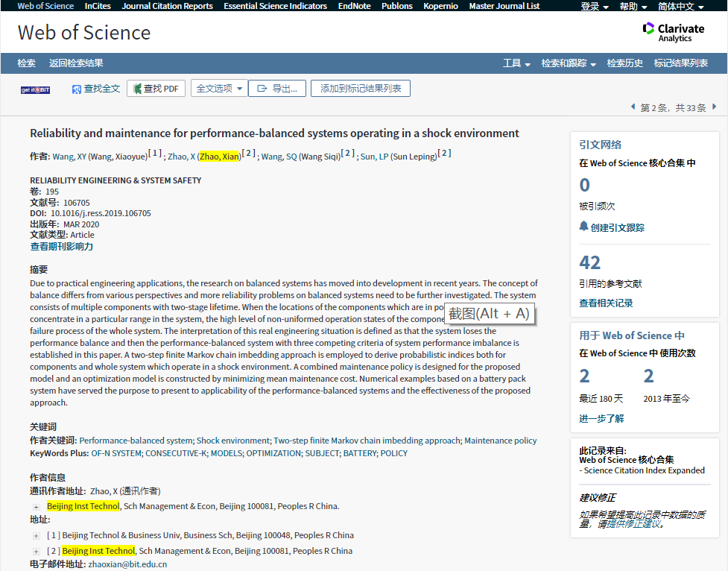The width and height of the screenshot is (728, 571).
Task: Open the 工具 tools dropdown
Action: click(516, 63)
